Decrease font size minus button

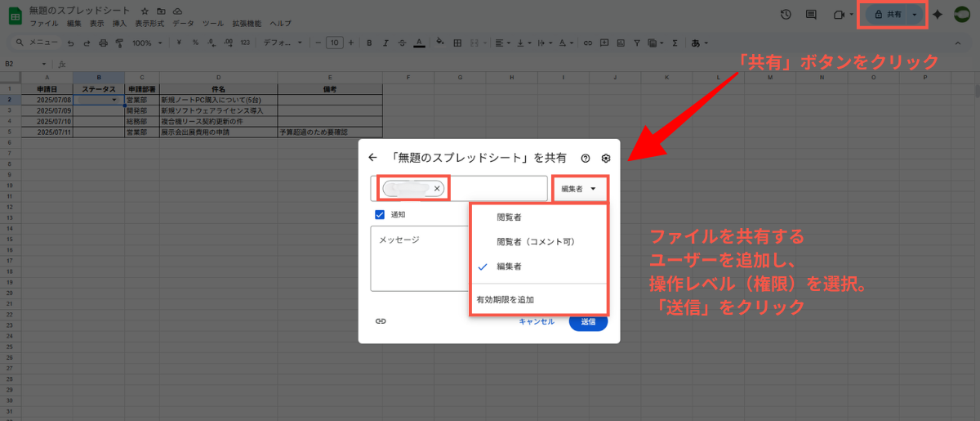tap(318, 43)
